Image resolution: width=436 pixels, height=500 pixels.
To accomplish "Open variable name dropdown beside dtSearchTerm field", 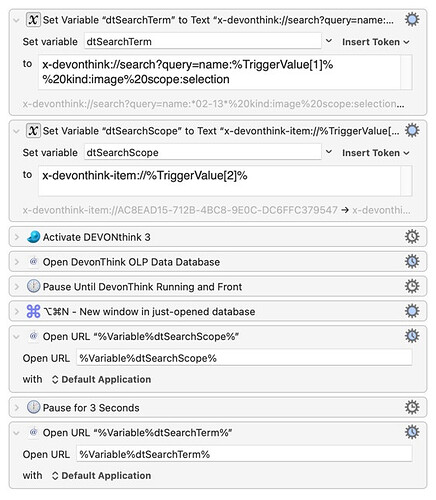I will click(x=329, y=41).
